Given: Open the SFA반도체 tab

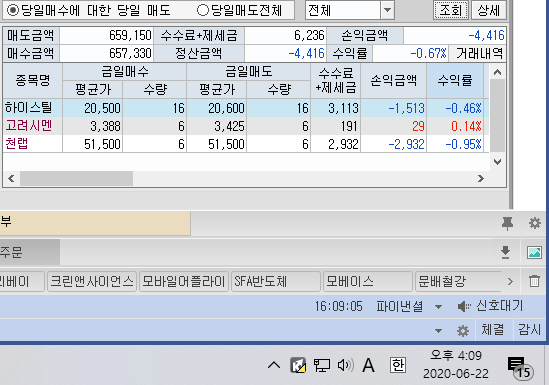Looking at the screenshot, I should tap(276, 281).
